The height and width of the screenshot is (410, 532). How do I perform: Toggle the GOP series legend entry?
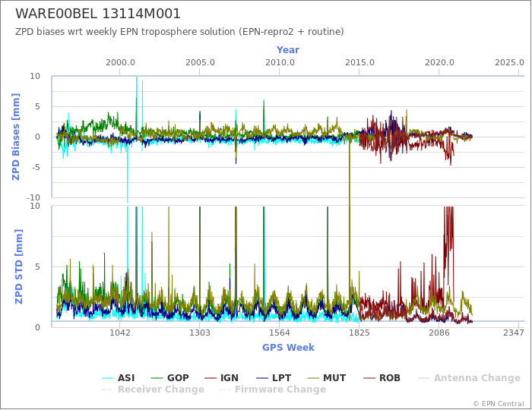(169, 378)
